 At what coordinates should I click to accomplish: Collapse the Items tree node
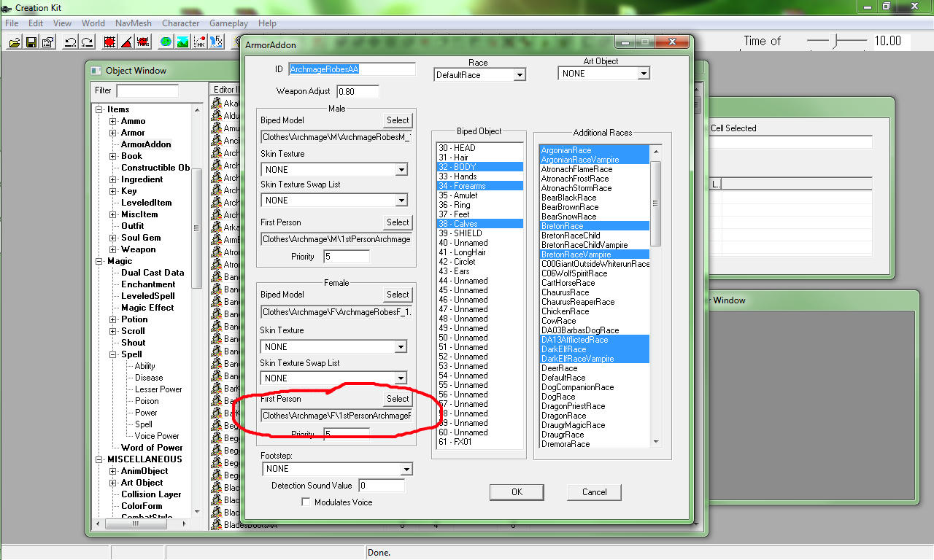100,109
